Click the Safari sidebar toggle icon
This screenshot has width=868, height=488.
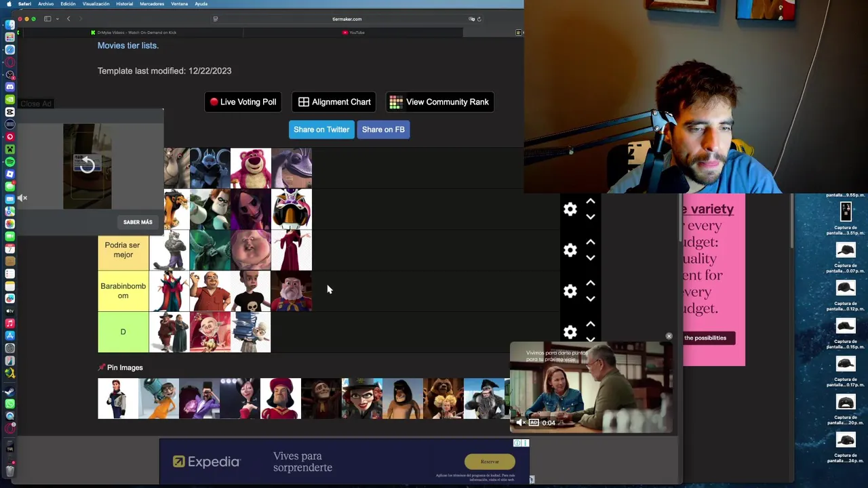[47, 19]
